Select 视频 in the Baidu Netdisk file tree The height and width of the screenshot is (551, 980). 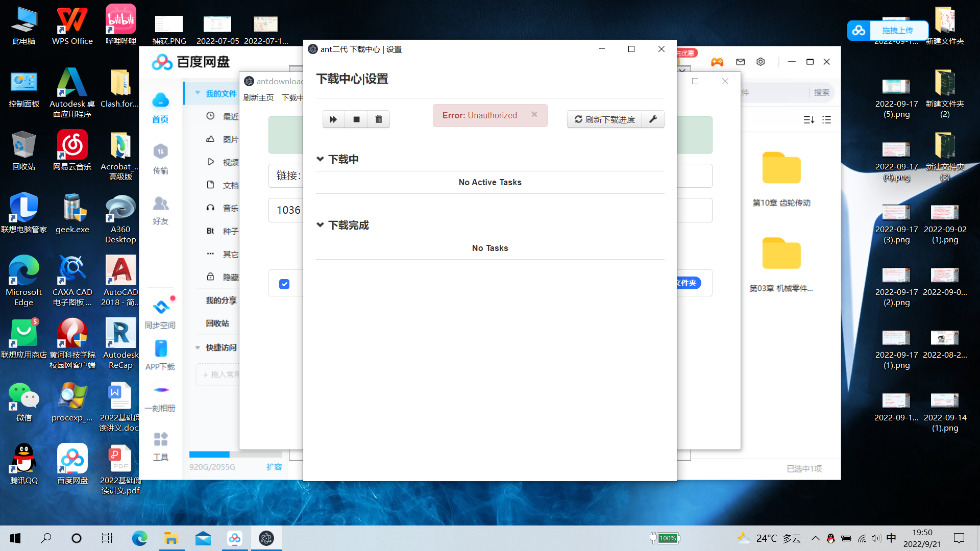tap(230, 162)
